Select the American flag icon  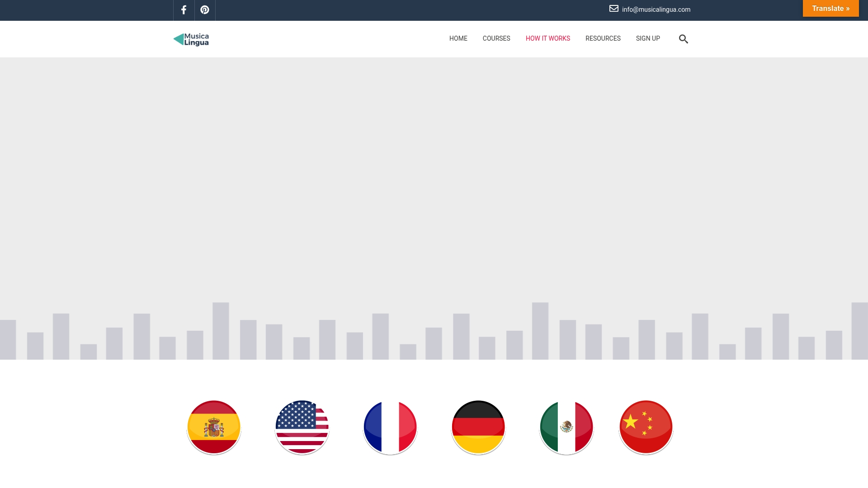click(302, 427)
